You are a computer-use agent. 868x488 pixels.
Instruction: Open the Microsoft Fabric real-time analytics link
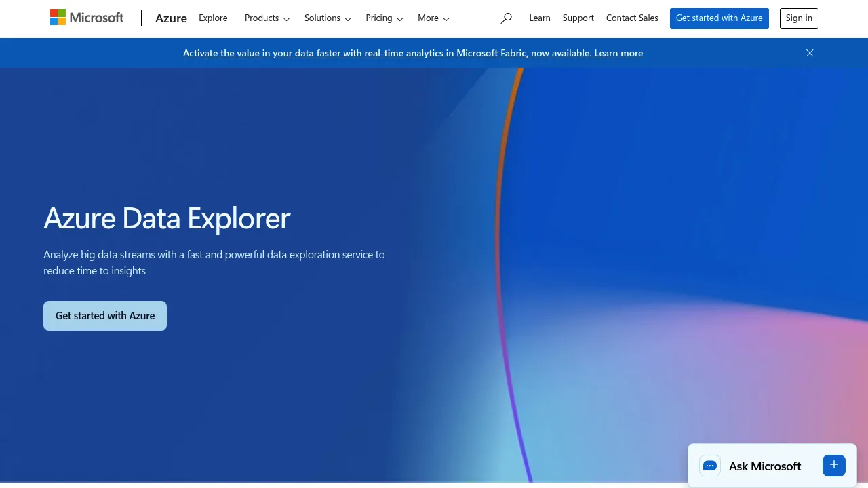(413, 53)
